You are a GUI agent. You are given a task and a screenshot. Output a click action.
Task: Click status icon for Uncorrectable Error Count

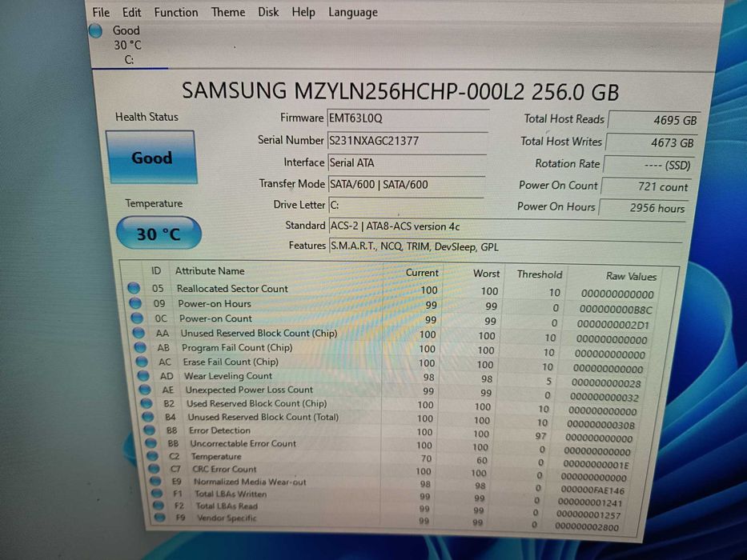click(x=151, y=443)
